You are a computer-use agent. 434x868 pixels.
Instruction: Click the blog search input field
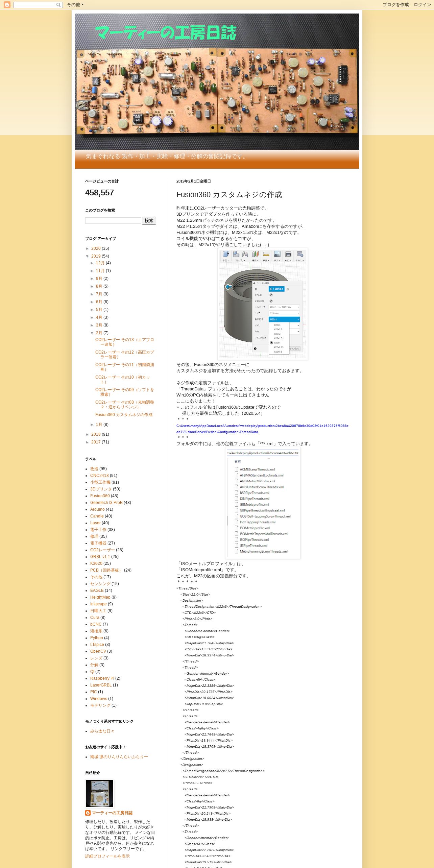point(113,220)
